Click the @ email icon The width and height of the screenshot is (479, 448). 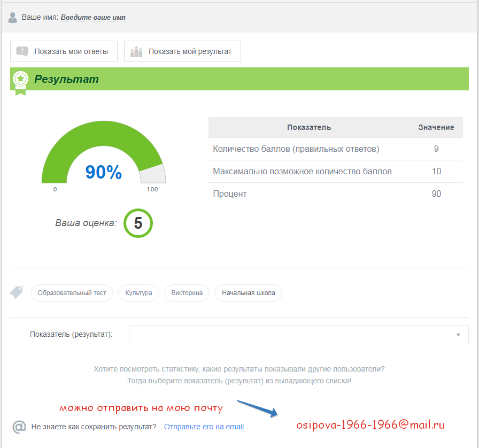point(19,427)
